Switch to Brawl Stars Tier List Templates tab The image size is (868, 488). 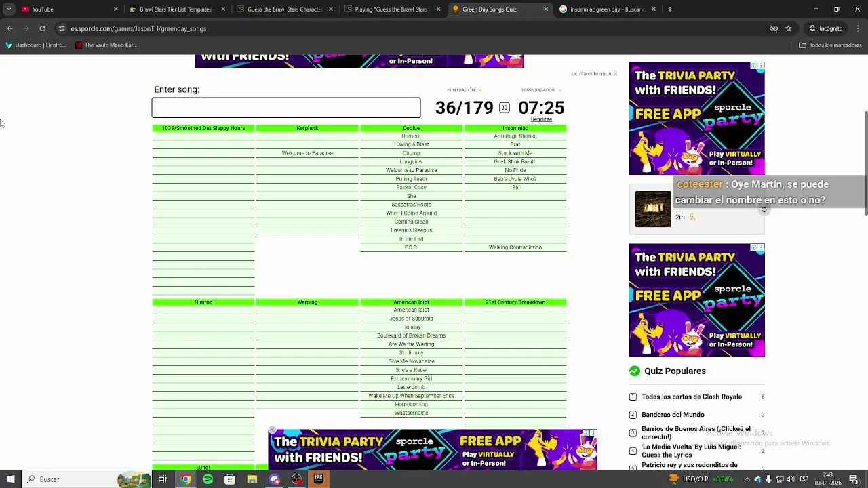coord(176,9)
